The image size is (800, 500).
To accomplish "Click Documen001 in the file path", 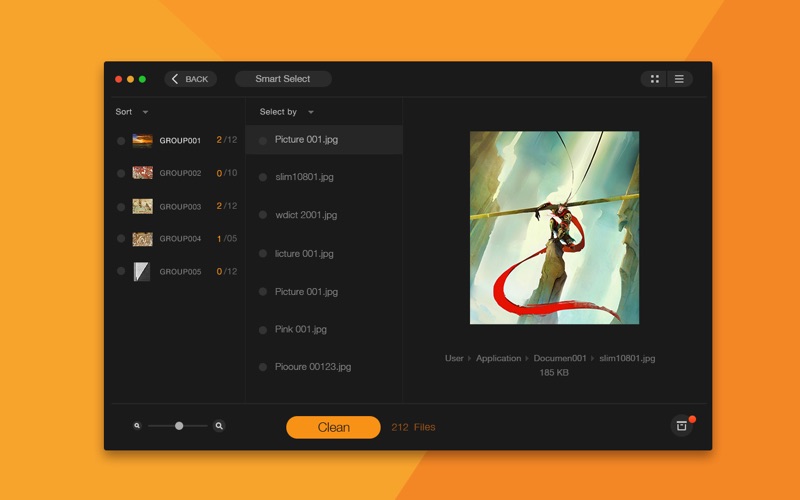I will pyautogui.click(x=560, y=358).
